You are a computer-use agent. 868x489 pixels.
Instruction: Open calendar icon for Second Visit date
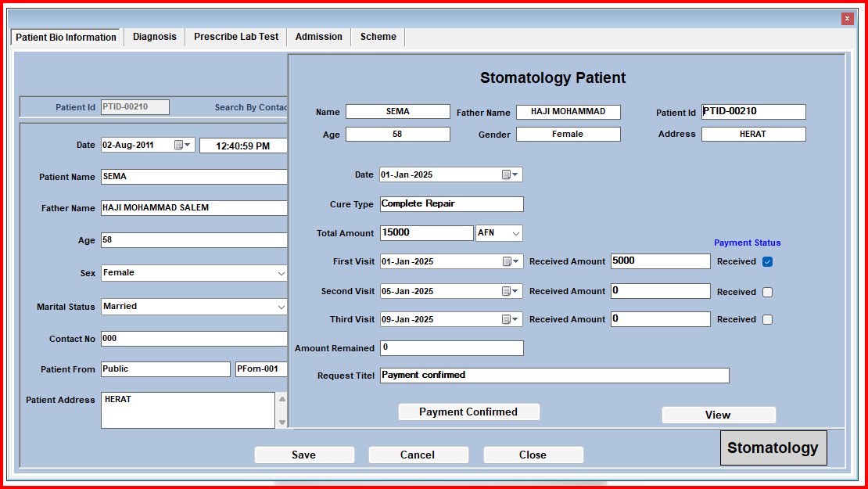coord(506,291)
